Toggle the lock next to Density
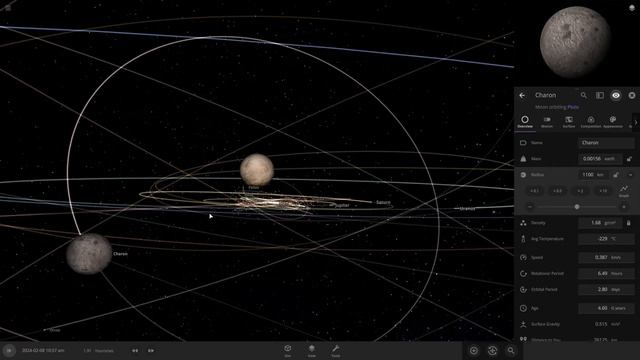This screenshot has height=360, width=640. pos(629,223)
